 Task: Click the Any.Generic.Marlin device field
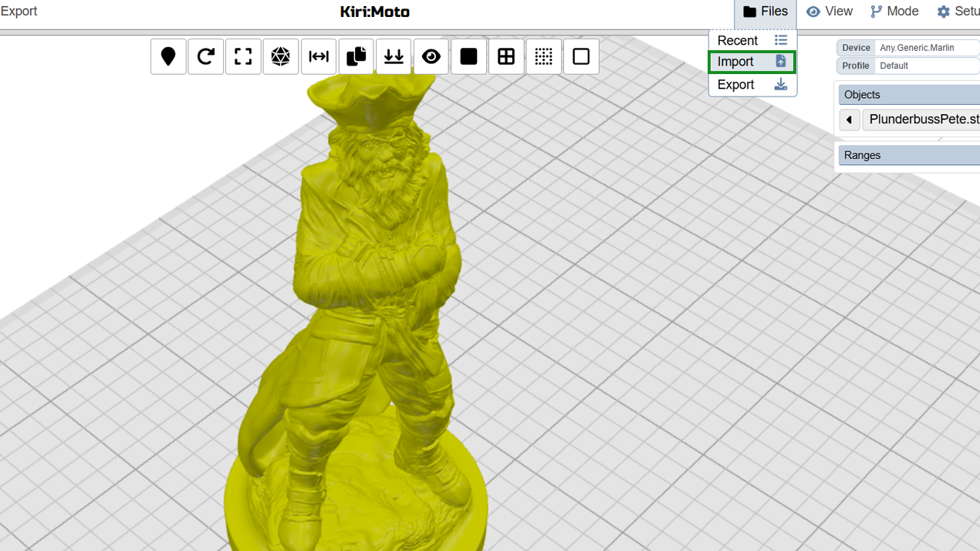pos(928,48)
